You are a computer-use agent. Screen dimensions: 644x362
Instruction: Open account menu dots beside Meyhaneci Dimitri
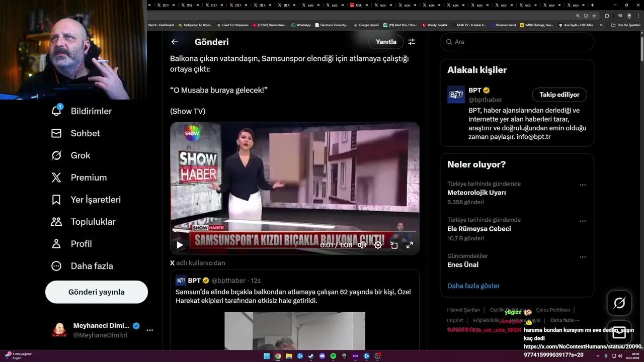coord(149,330)
